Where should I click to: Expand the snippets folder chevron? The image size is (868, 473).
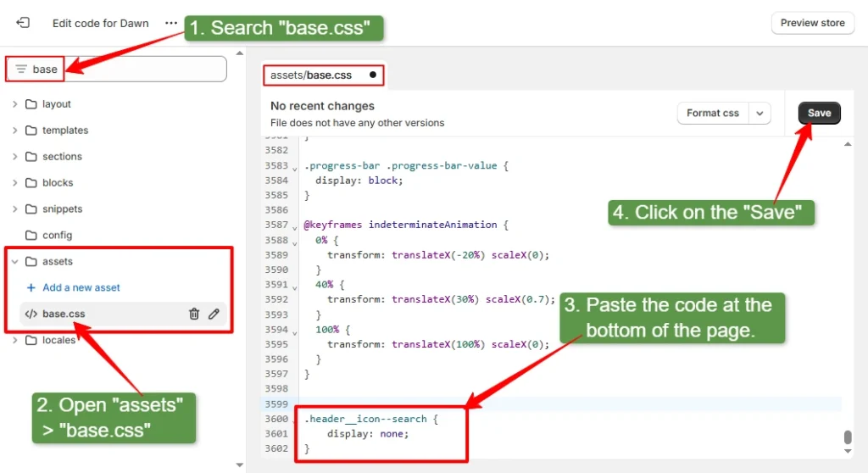click(x=15, y=209)
